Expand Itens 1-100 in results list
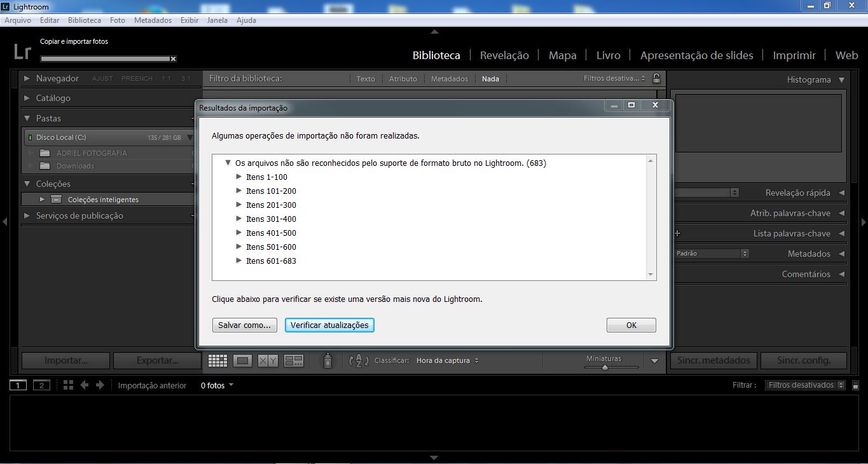Viewport: 868px width, 464px height. pyautogui.click(x=239, y=177)
